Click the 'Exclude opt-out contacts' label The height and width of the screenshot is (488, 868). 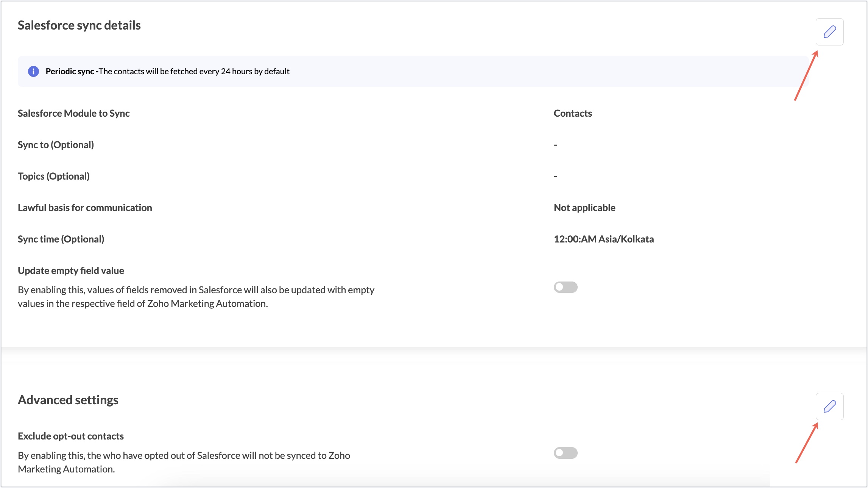click(71, 436)
